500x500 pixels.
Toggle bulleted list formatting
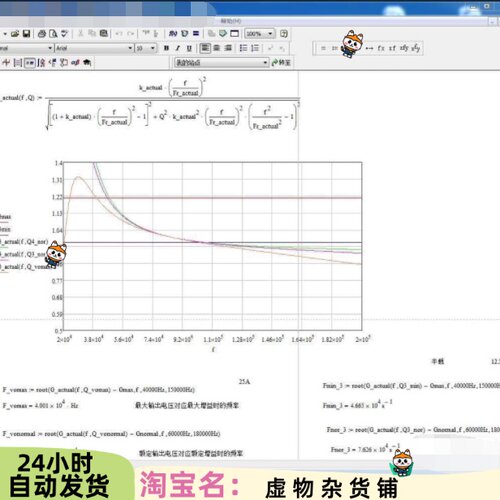click(244, 48)
